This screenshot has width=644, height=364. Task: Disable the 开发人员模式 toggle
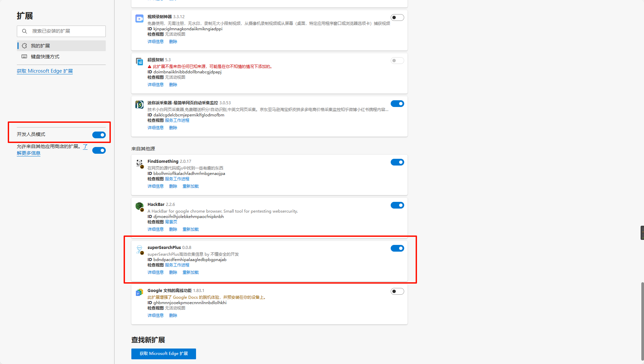coord(99,135)
